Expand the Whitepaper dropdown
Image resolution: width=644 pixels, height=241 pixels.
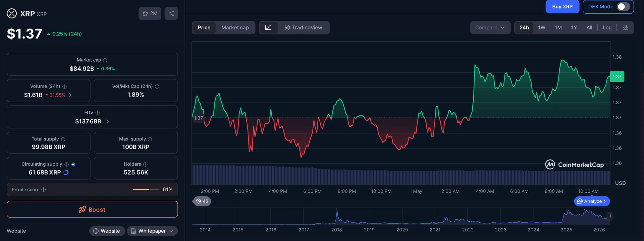click(152, 231)
